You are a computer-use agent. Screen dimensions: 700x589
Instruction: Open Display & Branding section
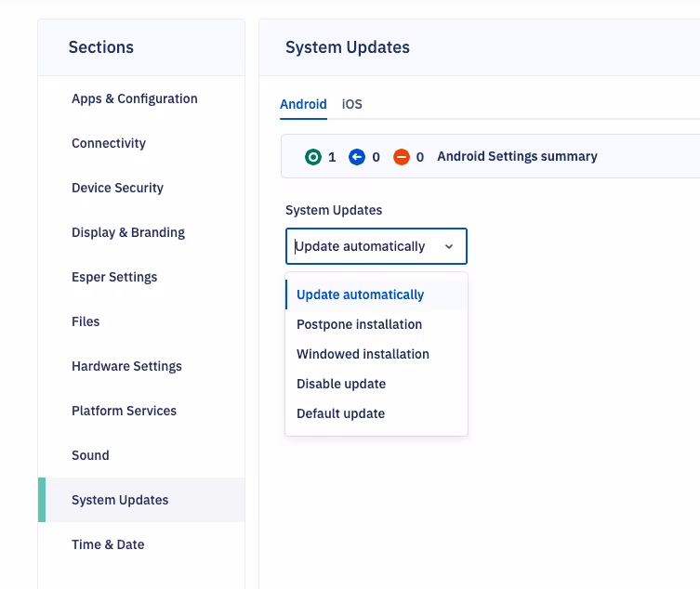point(141,232)
